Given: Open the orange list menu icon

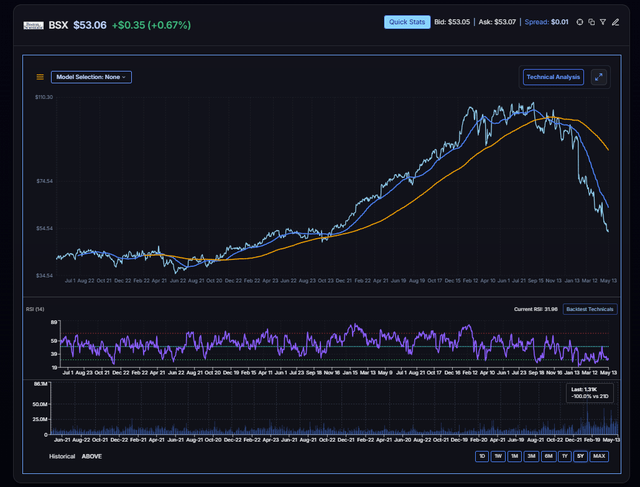Looking at the screenshot, I should pos(40,77).
